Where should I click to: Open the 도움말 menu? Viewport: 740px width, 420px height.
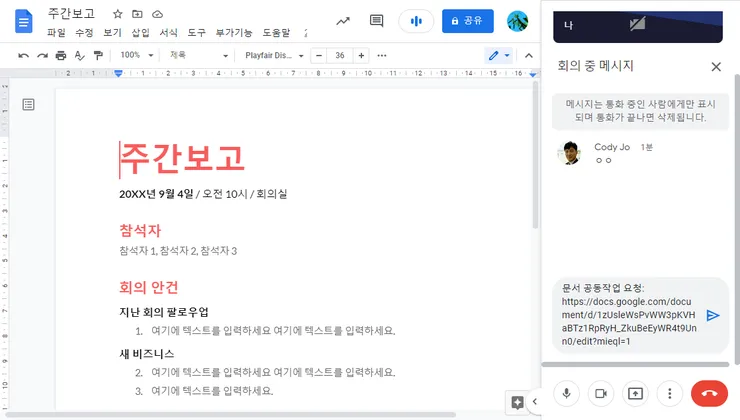[x=276, y=33]
